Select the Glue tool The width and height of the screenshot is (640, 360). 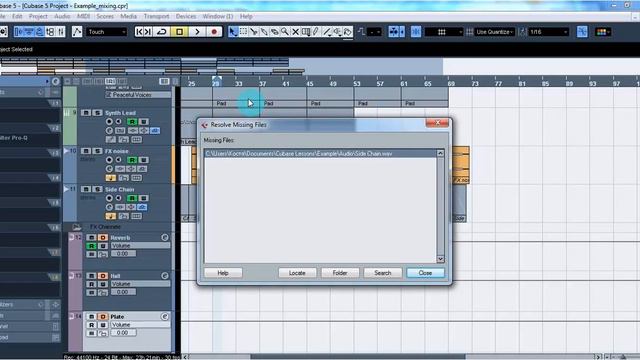264,32
